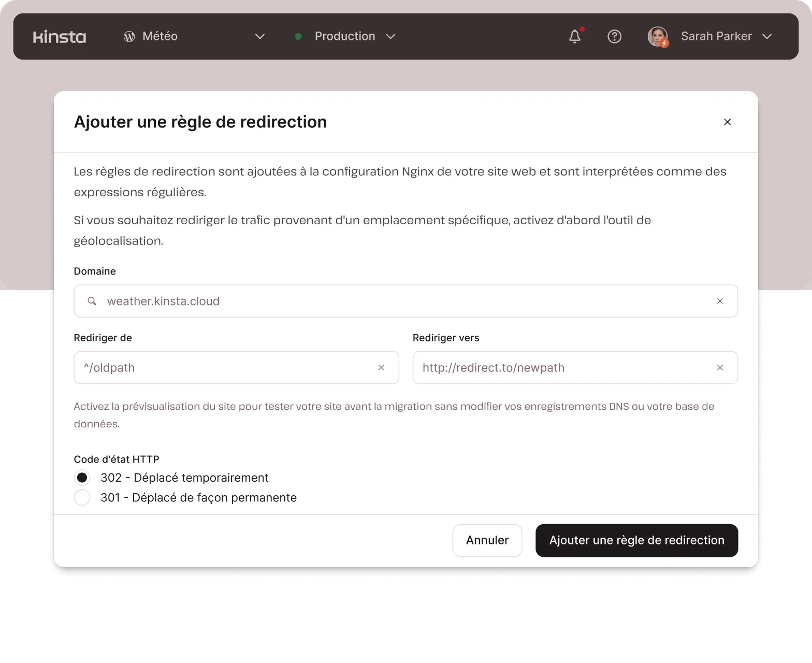Viewport: 812px width, 663px height.
Task: Click Sarah Parker's avatar picture
Action: point(658,36)
